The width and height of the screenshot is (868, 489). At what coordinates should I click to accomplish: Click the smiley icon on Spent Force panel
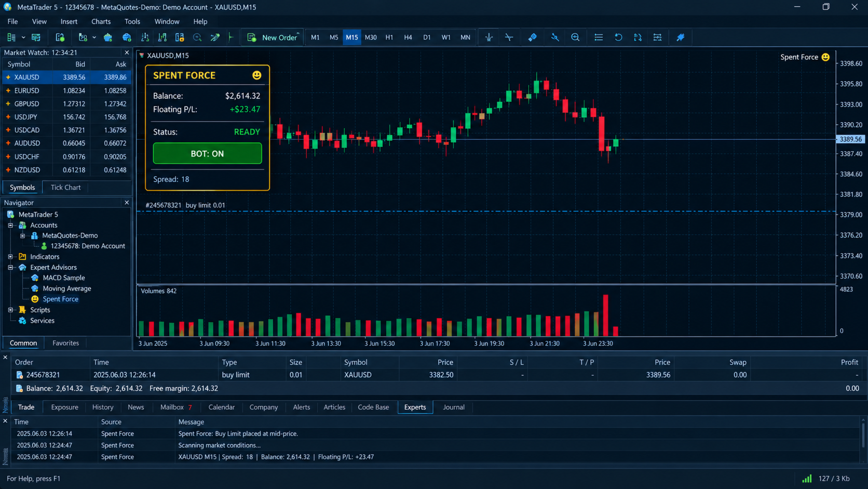[x=256, y=75]
